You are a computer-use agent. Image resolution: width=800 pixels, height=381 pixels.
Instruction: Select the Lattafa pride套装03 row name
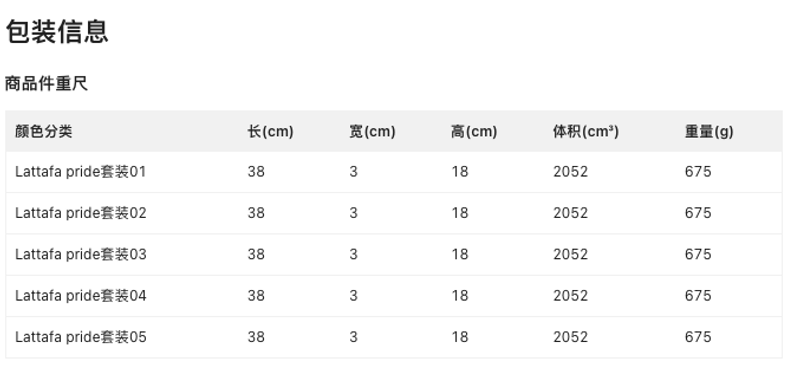pyautogui.click(x=81, y=254)
